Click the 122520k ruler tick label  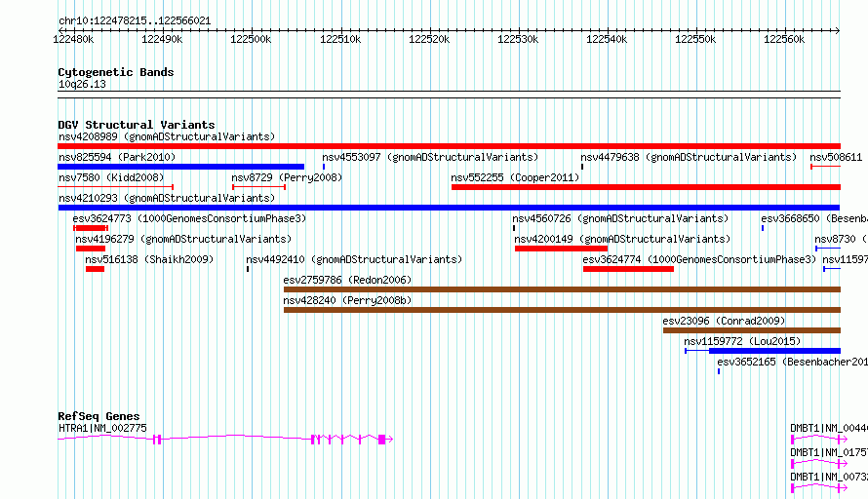point(429,39)
